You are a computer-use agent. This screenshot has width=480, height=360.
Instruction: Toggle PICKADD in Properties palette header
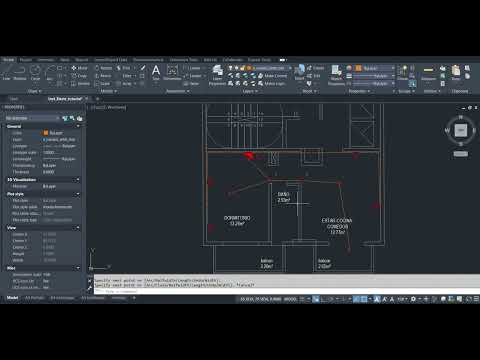(65, 118)
